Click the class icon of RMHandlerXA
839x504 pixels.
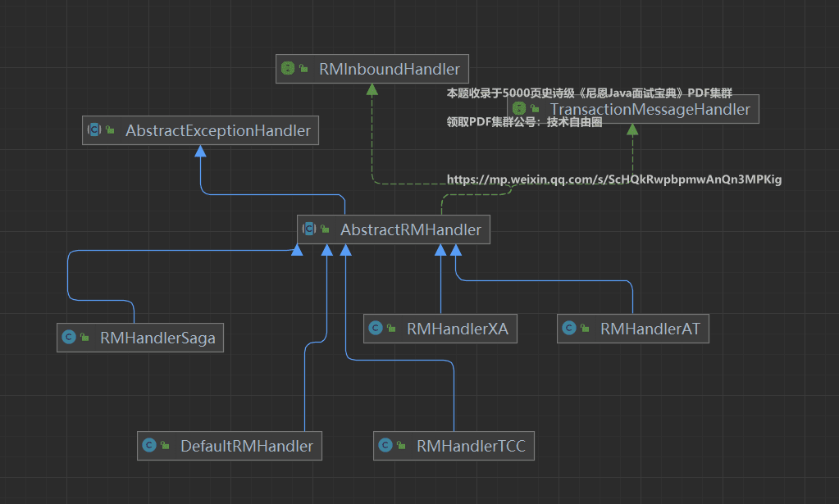(x=376, y=328)
